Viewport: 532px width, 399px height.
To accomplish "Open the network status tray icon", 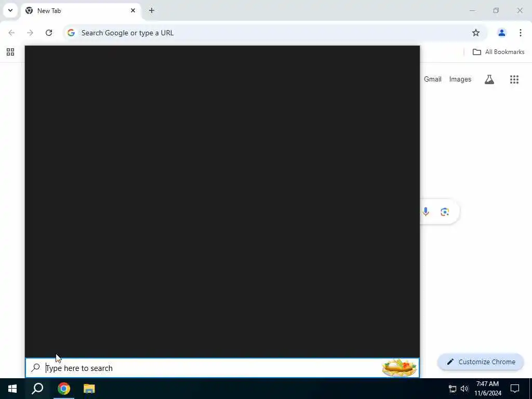I will click(453, 389).
